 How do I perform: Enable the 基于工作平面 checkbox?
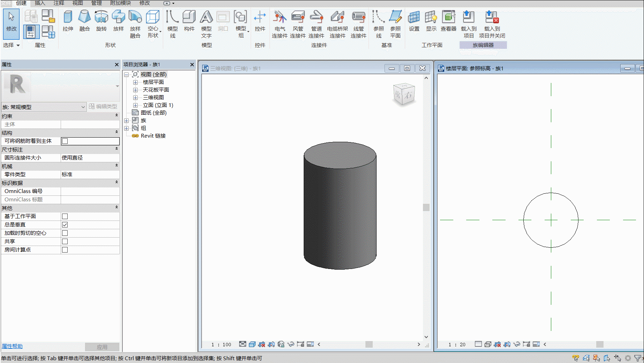point(65,216)
